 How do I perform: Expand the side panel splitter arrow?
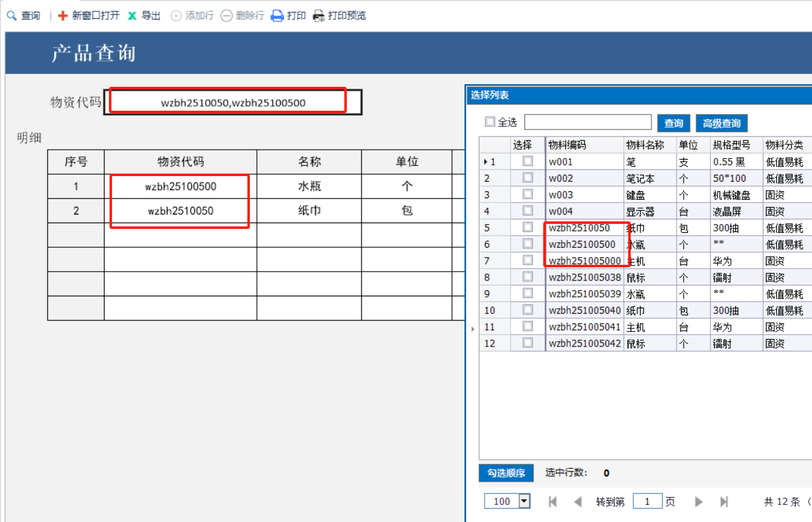(x=472, y=328)
